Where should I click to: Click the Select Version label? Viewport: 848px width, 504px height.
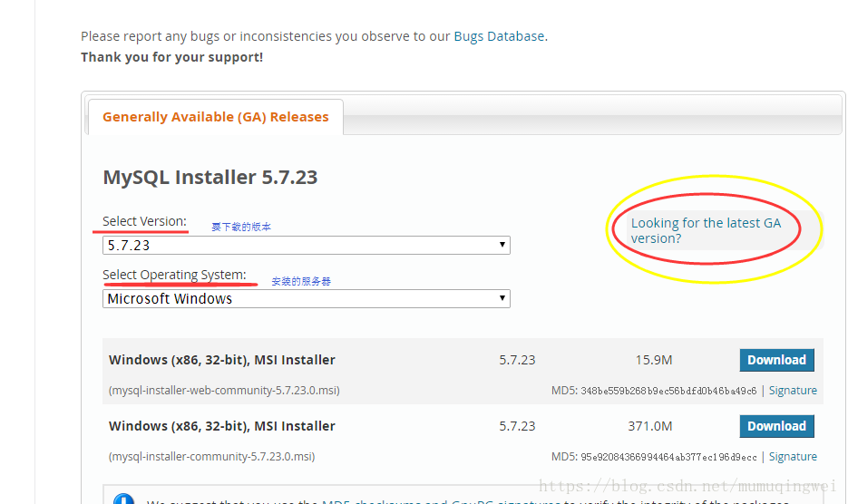tap(144, 221)
